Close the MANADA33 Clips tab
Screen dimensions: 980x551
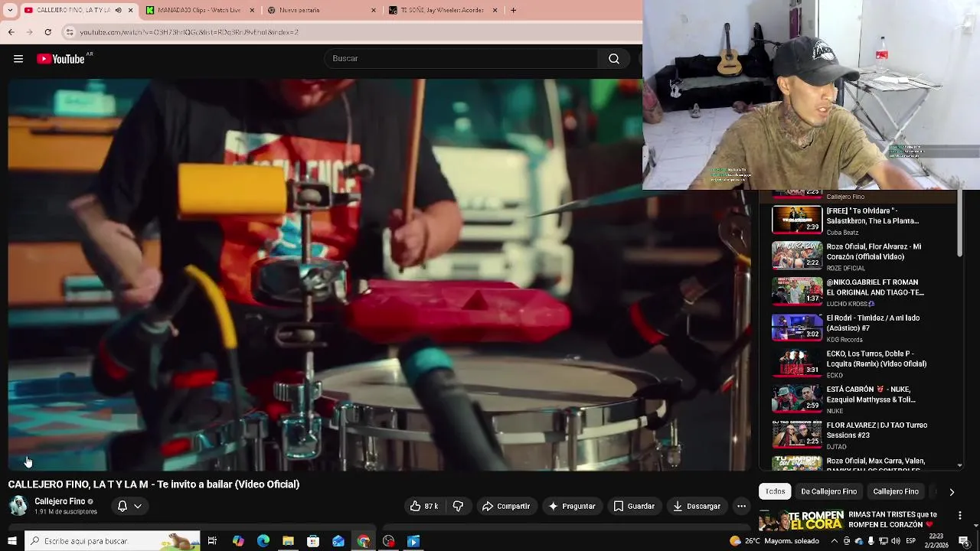coord(252,10)
